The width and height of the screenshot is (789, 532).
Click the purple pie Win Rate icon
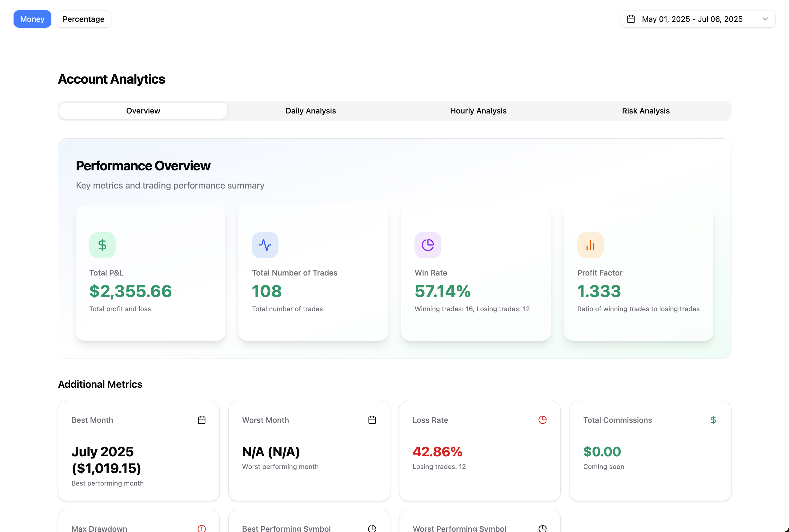coord(427,244)
